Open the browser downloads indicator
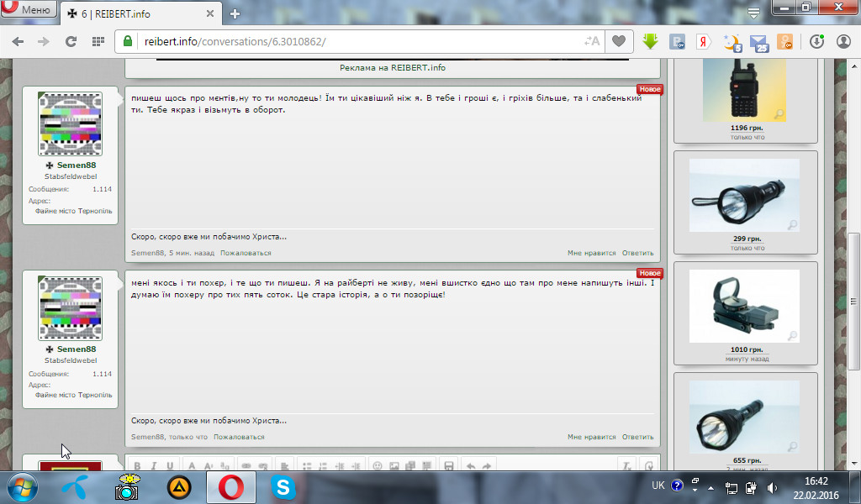861x504 pixels. 817,42
